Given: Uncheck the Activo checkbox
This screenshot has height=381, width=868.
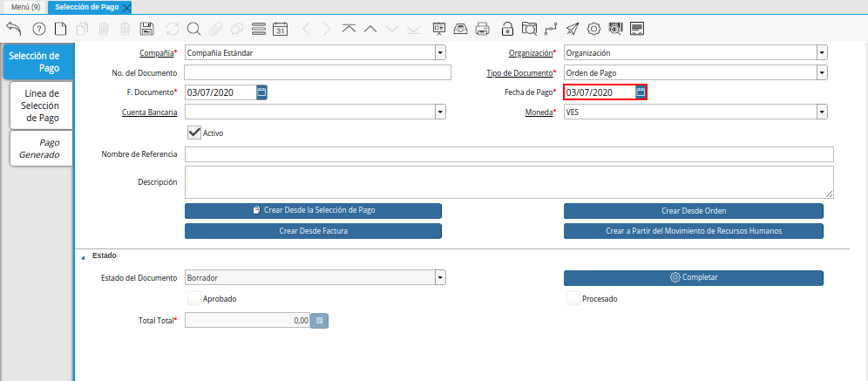Looking at the screenshot, I should [x=193, y=133].
